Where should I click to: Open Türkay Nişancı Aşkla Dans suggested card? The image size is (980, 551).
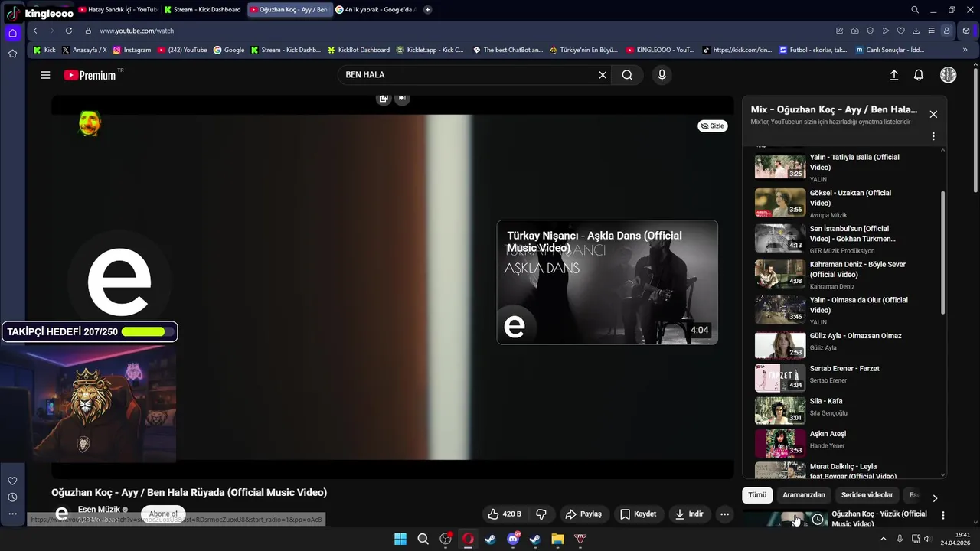click(607, 282)
